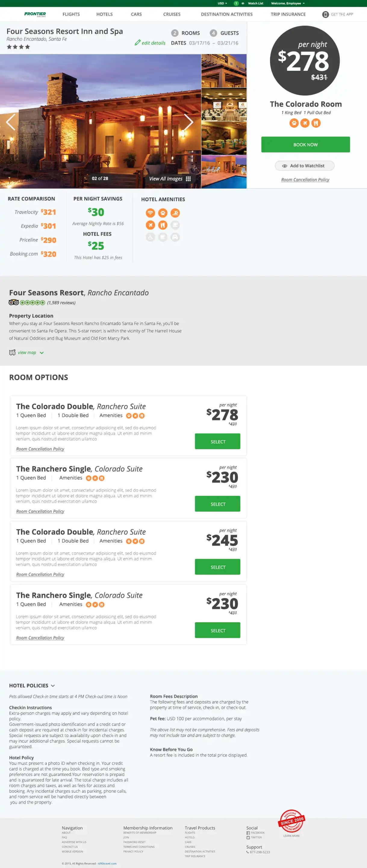The image size is (367, 868).
Task: Open the Hotels navigation menu item
Action: (x=104, y=14)
